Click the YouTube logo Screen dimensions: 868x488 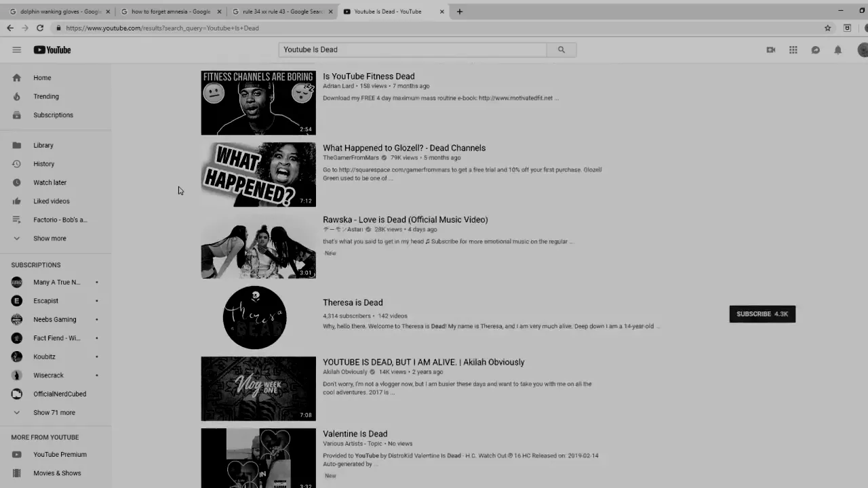(x=52, y=49)
